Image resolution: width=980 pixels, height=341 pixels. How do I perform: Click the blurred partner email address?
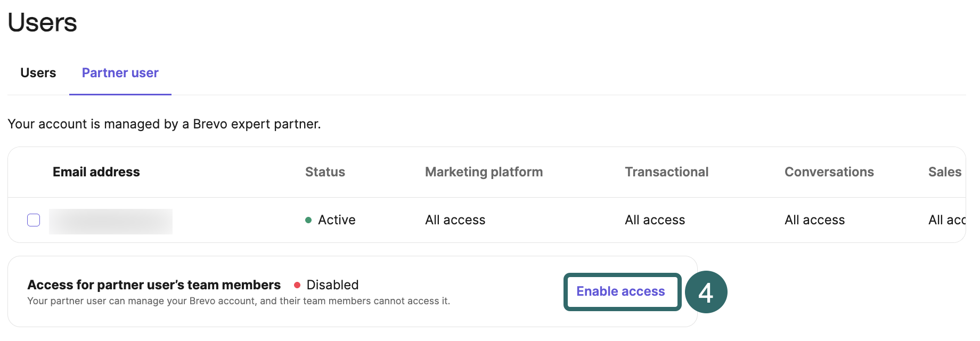click(111, 221)
